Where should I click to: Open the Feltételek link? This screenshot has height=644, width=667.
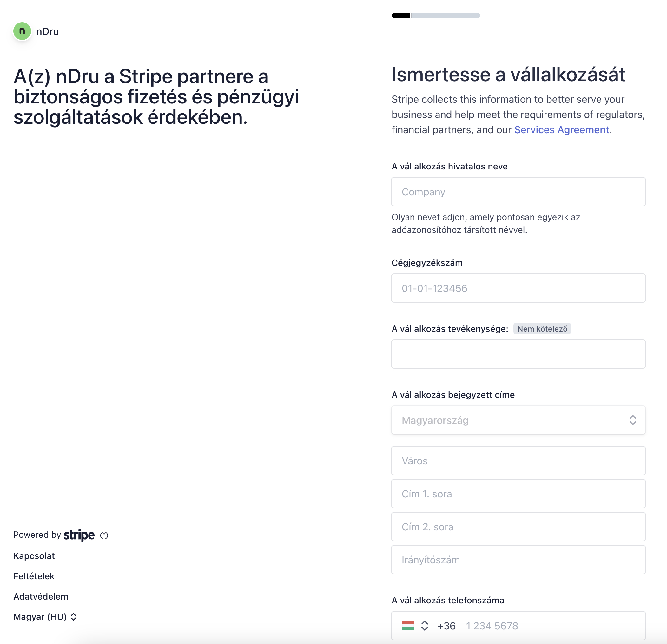pos(34,576)
